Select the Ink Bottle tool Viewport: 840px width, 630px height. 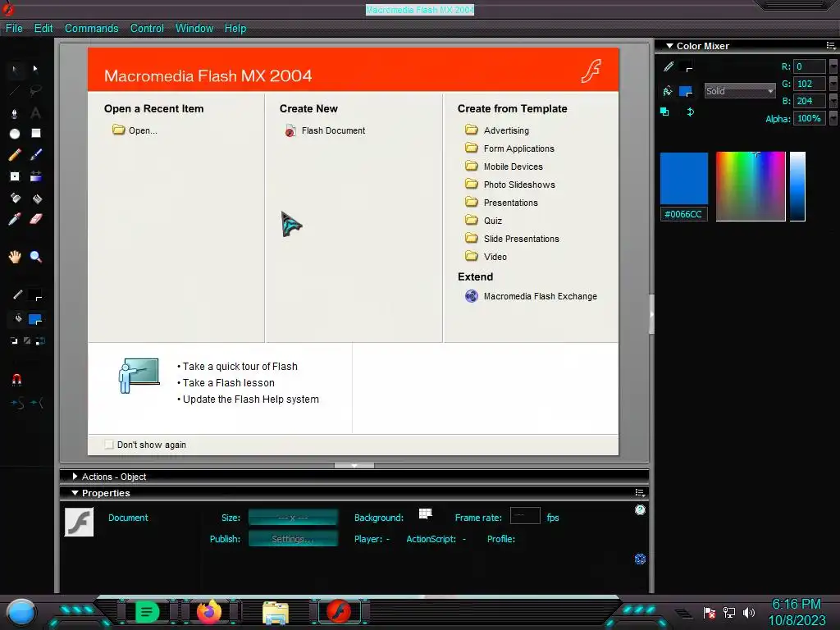pyautogui.click(x=15, y=199)
